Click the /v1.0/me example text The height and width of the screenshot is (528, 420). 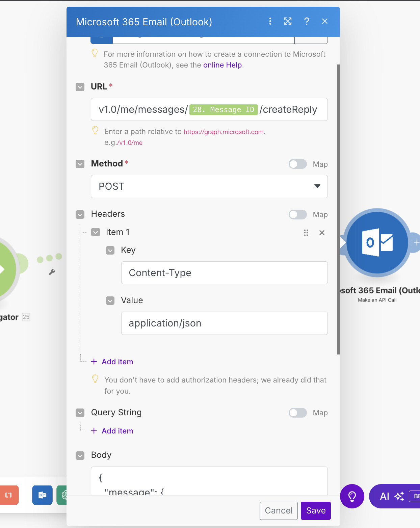pos(130,143)
